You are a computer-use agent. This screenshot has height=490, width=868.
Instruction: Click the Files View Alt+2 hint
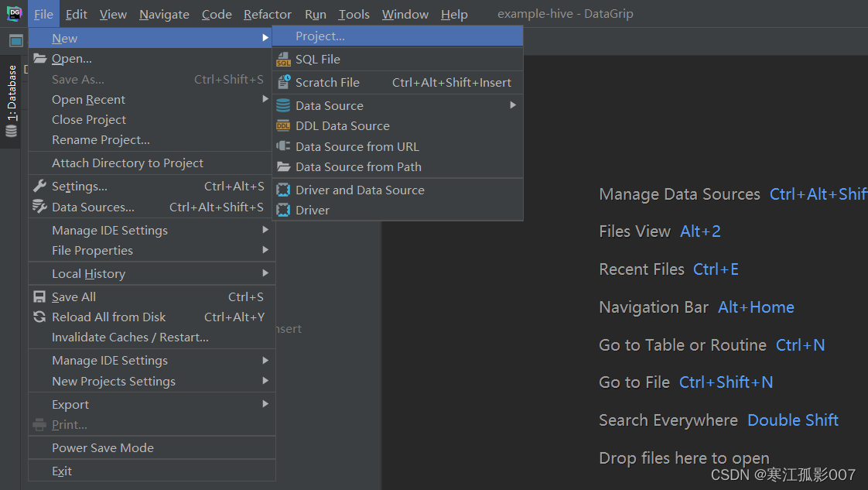point(660,231)
